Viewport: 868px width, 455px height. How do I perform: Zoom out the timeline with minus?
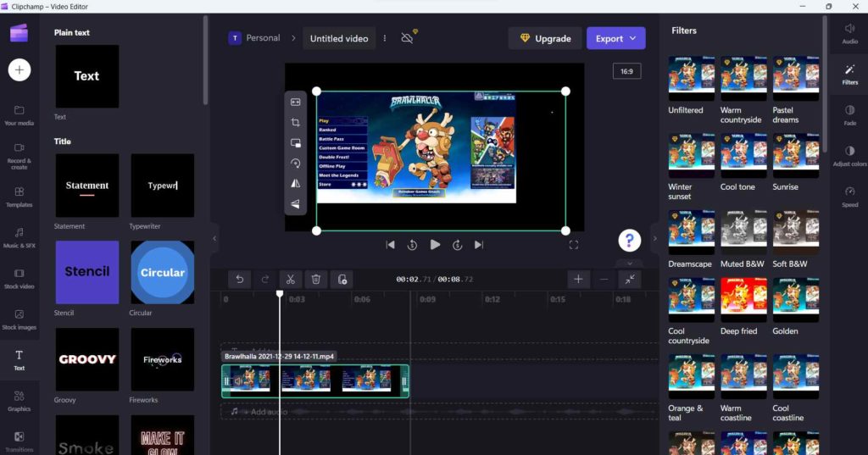(x=604, y=280)
